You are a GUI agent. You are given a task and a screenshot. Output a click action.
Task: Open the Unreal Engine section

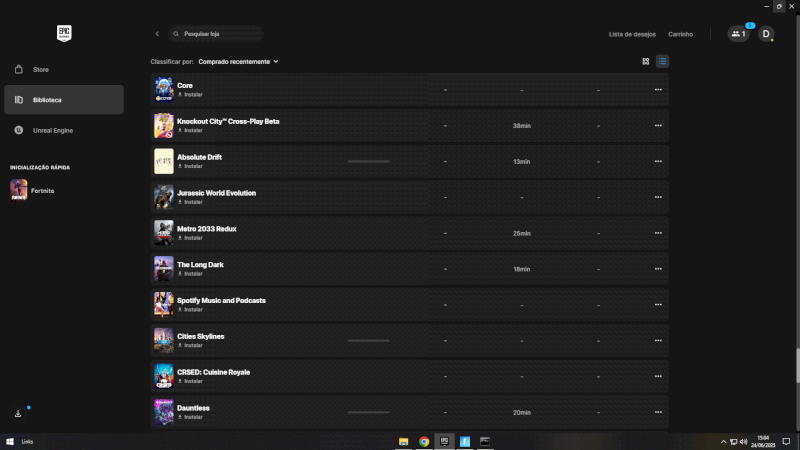point(64,130)
